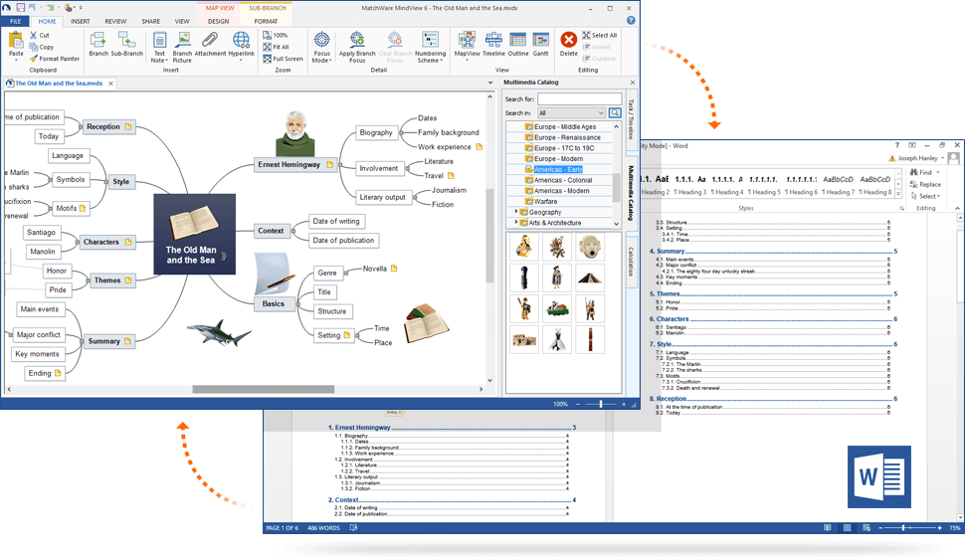
Task: Choose Fit All zoom
Action: pos(276,47)
